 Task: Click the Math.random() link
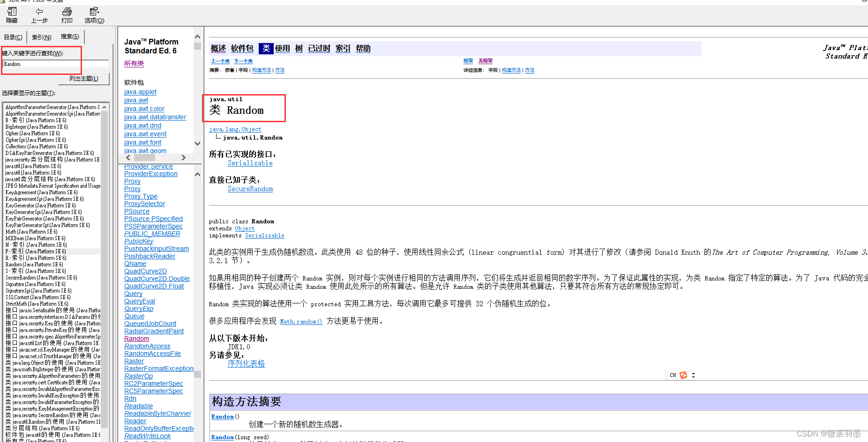pyautogui.click(x=301, y=321)
